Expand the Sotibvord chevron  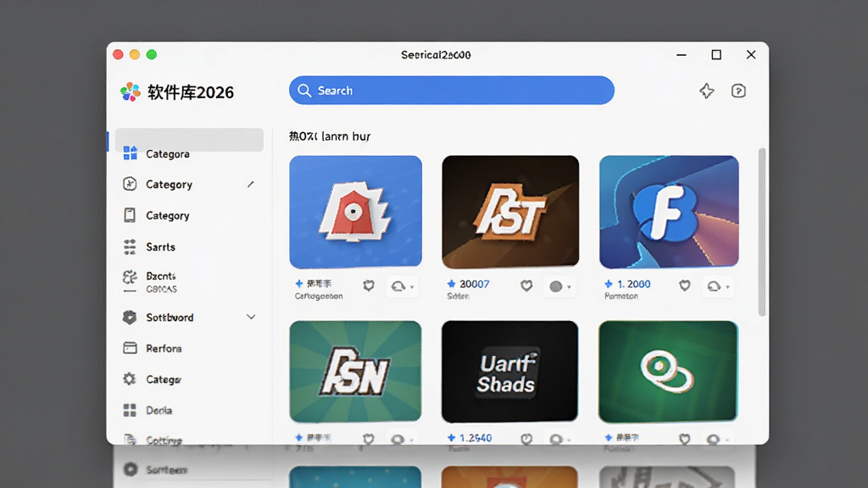pyautogui.click(x=251, y=317)
